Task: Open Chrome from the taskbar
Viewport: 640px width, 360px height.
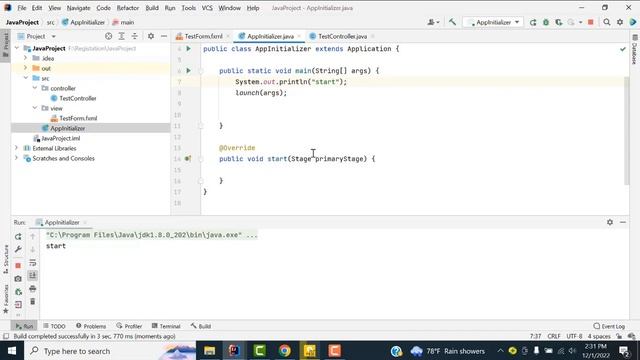Action: pos(284,351)
